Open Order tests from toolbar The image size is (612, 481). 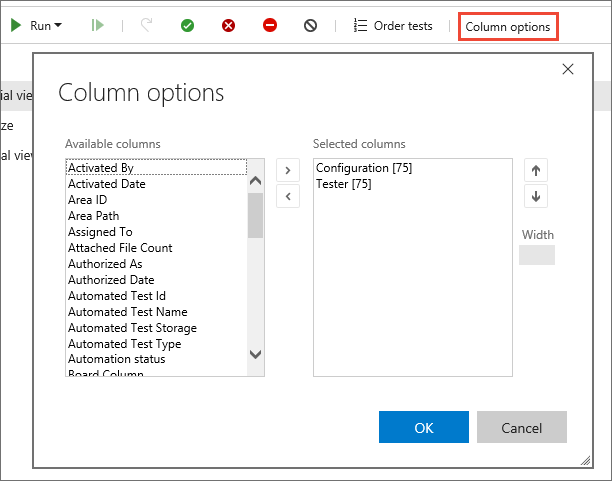(x=393, y=25)
